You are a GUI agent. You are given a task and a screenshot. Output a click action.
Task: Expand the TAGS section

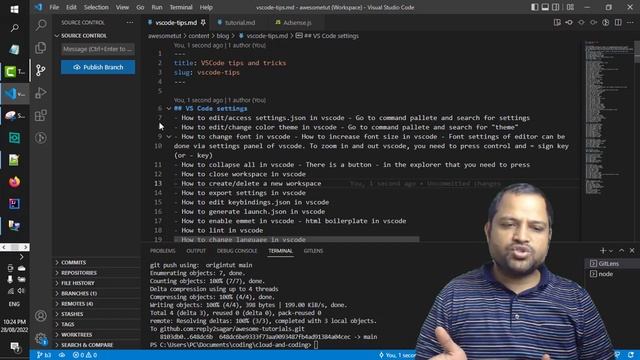pos(97,324)
